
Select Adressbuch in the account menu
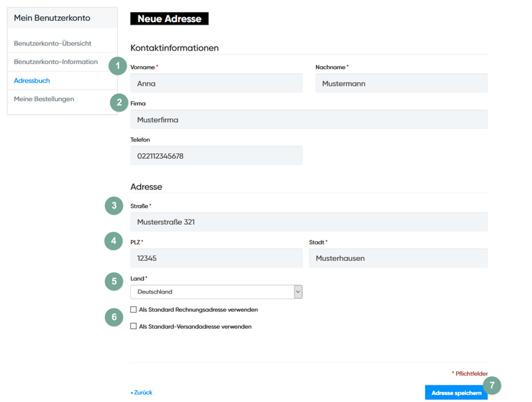coord(32,81)
